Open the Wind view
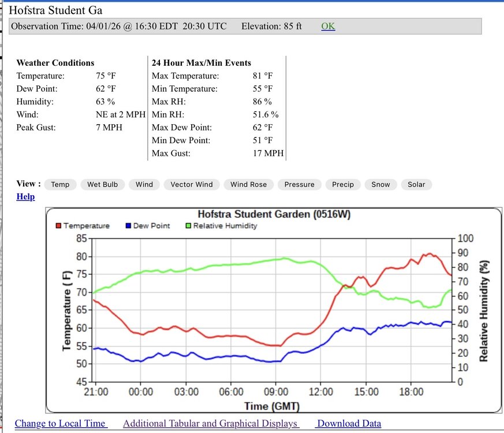Screen dimensions: 504x433 pyautogui.click(x=144, y=184)
